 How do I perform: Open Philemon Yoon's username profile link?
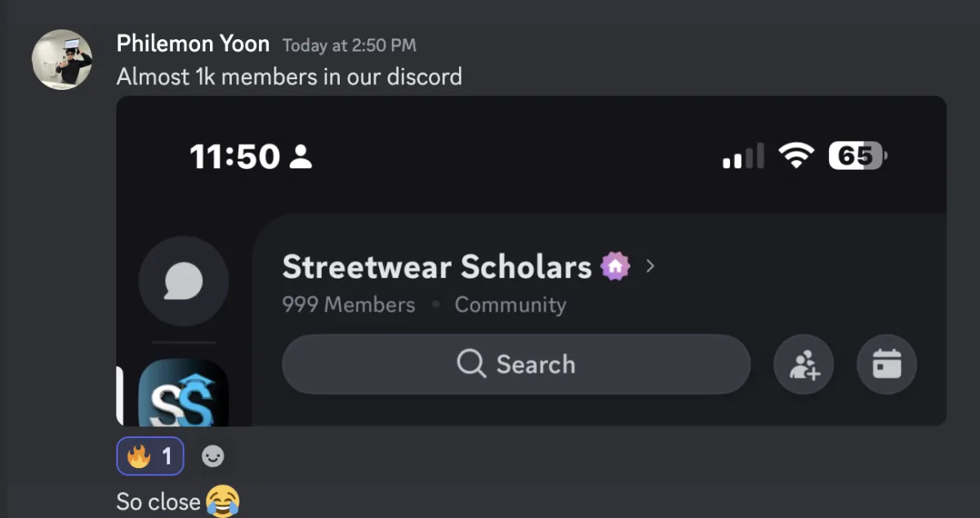click(193, 43)
